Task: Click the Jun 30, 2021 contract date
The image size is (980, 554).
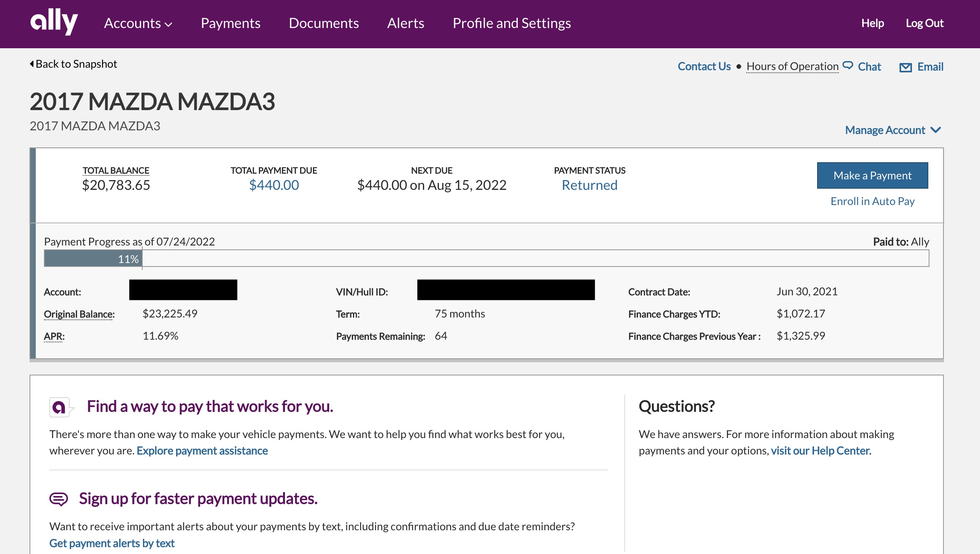Action: pos(807,291)
